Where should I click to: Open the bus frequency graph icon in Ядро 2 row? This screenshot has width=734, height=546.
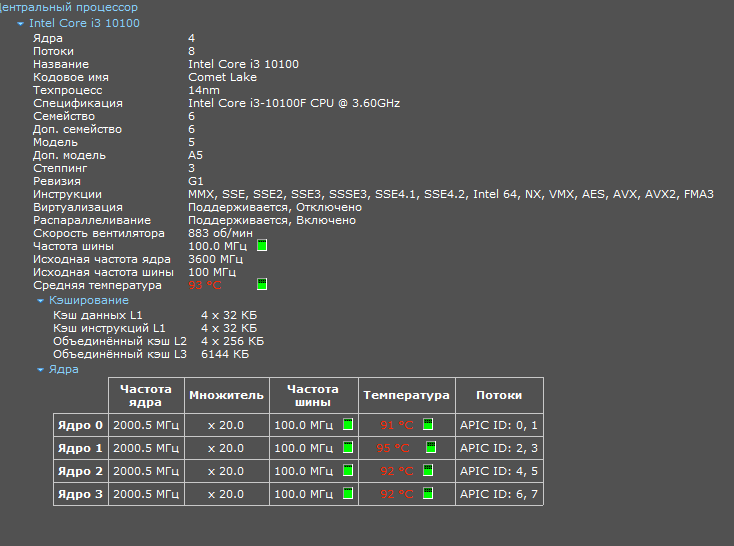coord(348,470)
